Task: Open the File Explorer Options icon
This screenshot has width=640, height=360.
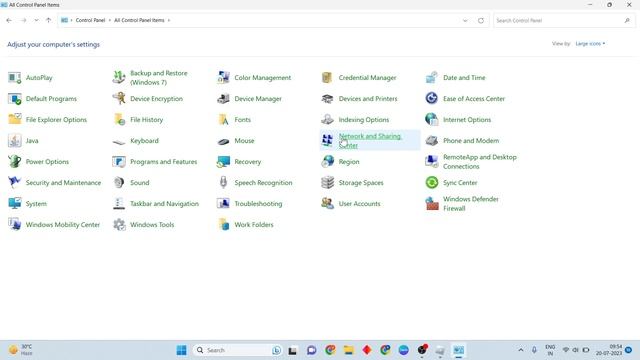Action: pyautogui.click(x=15, y=119)
